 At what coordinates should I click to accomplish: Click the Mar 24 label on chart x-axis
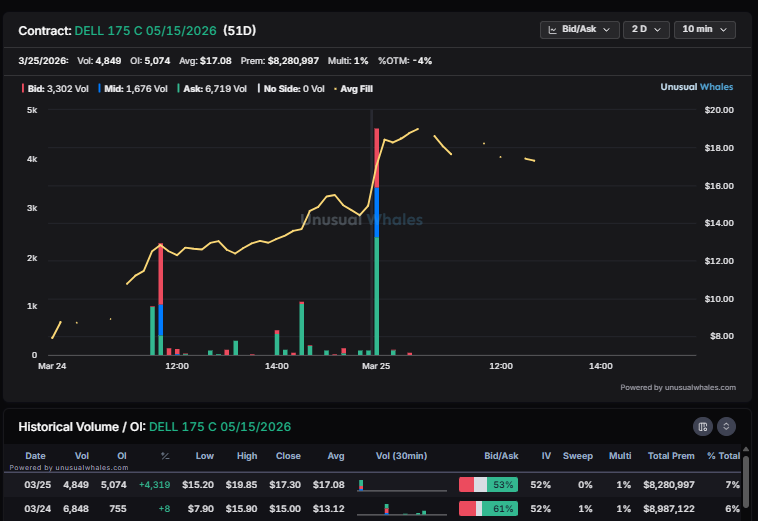tap(52, 366)
